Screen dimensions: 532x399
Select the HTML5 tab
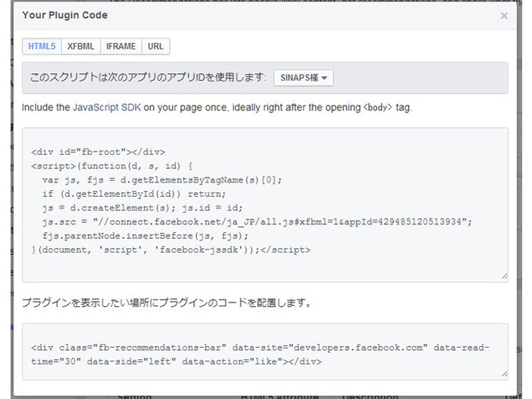coord(42,46)
